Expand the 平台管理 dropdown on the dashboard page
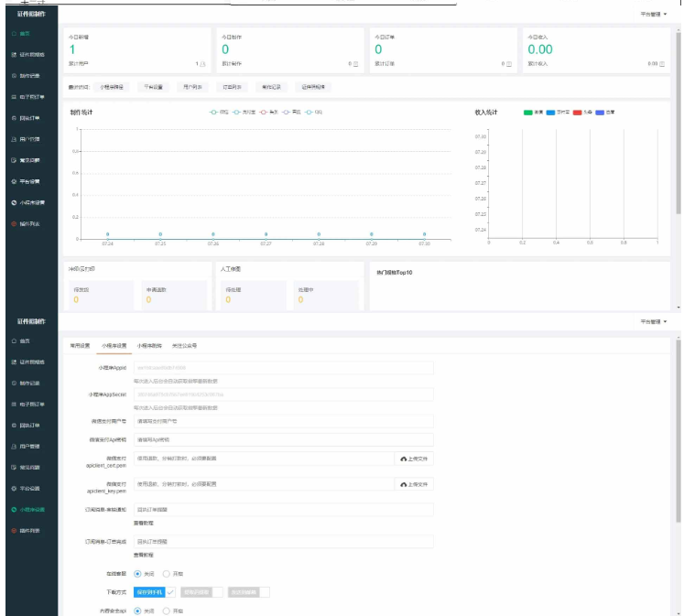 click(654, 15)
